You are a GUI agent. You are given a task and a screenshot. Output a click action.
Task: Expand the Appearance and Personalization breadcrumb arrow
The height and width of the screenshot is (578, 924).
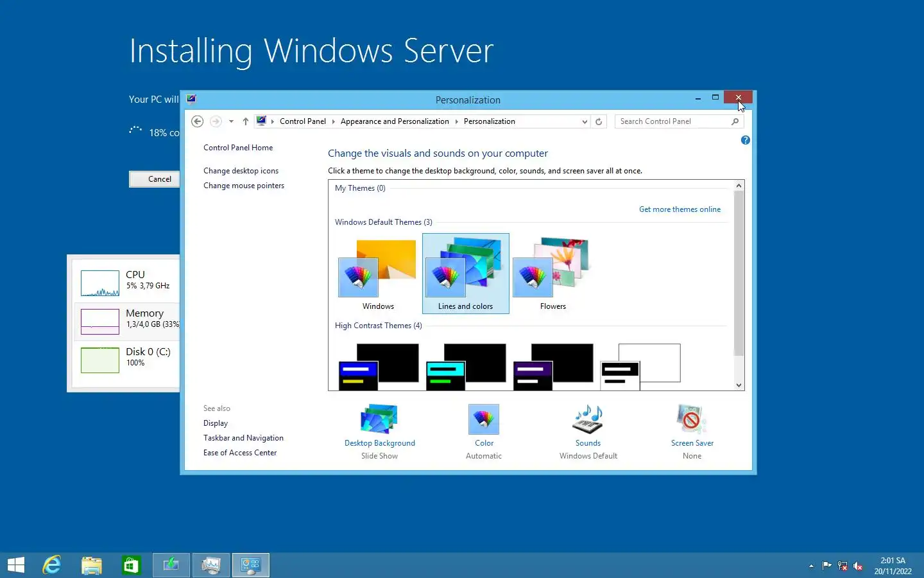tap(456, 121)
